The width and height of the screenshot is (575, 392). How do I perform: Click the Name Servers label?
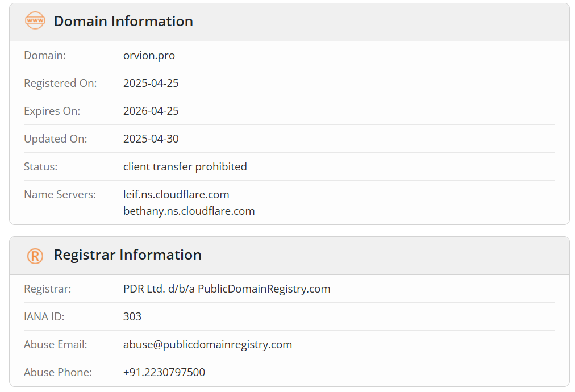60,194
